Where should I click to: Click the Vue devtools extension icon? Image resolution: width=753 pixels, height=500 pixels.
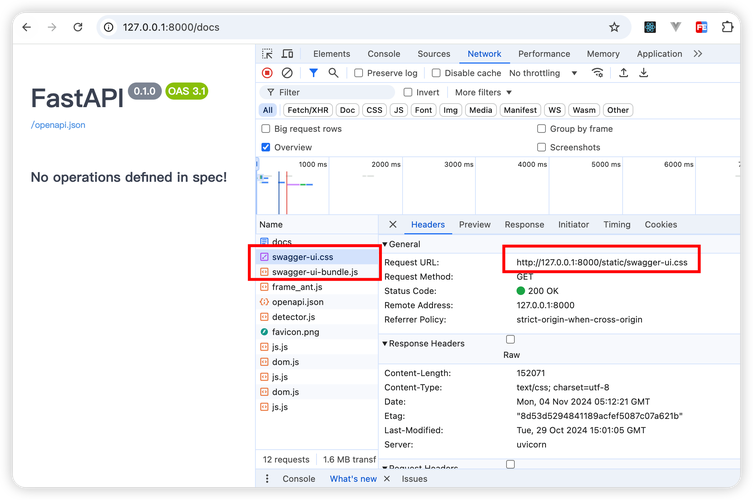point(676,27)
